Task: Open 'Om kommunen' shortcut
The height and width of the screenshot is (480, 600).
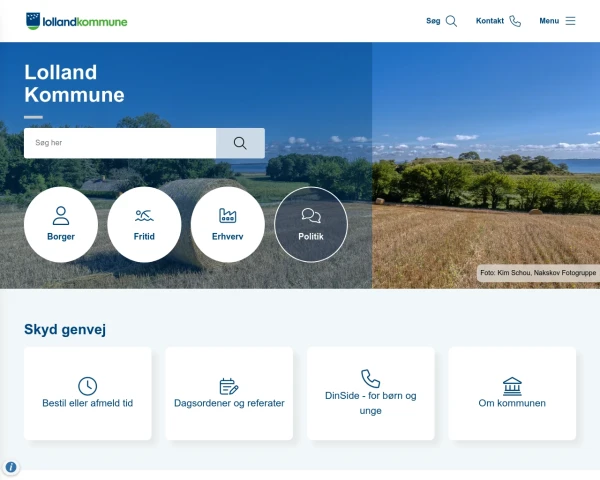Action: point(512,393)
